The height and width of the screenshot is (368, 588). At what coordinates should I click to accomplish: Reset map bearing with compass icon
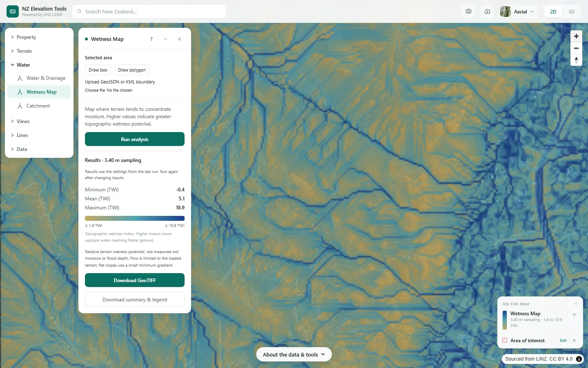point(576,60)
